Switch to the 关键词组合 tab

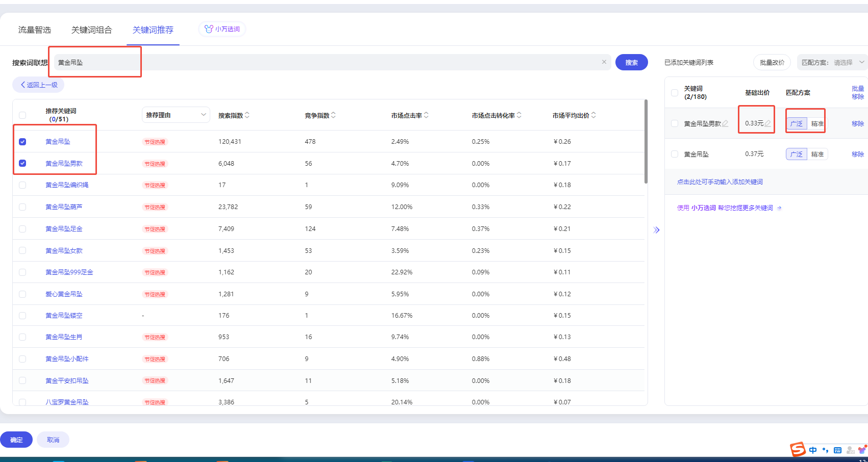(91, 30)
